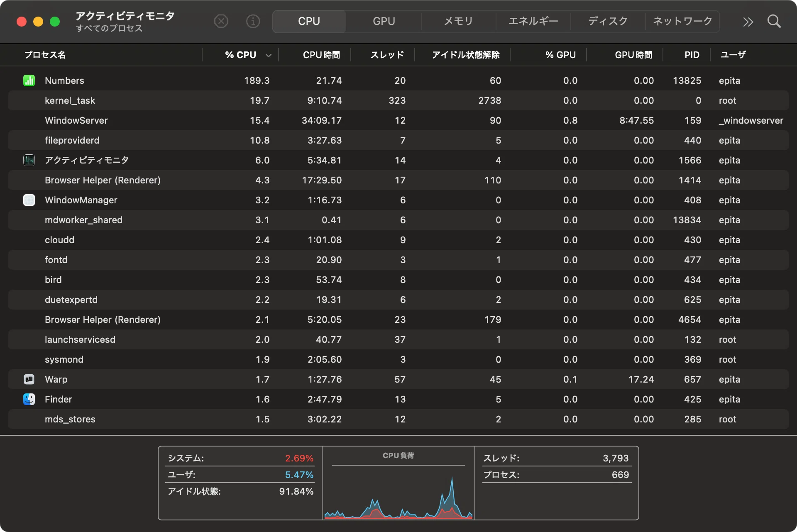This screenshot has width=797, height=532.
Task: Open the エネルギー tab
Action: coord(533,21)
